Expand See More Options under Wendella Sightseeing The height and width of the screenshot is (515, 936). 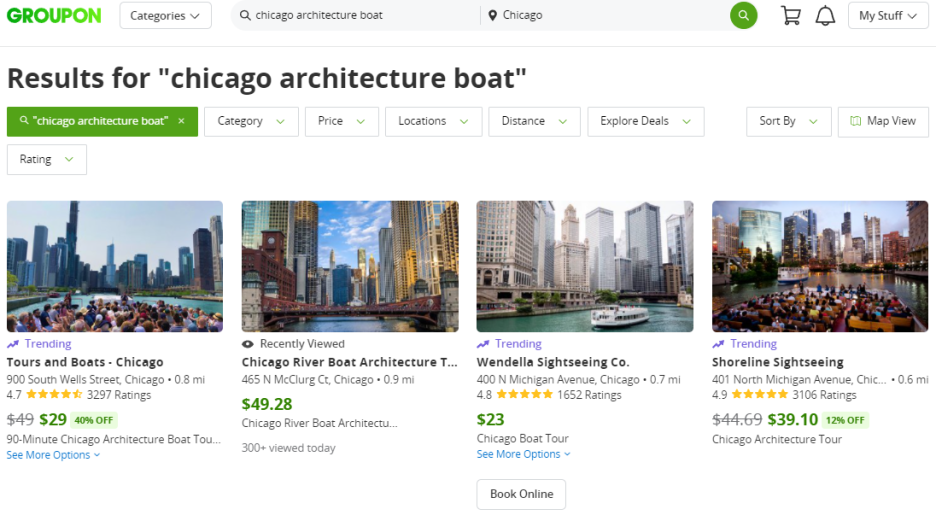[524, 454]
